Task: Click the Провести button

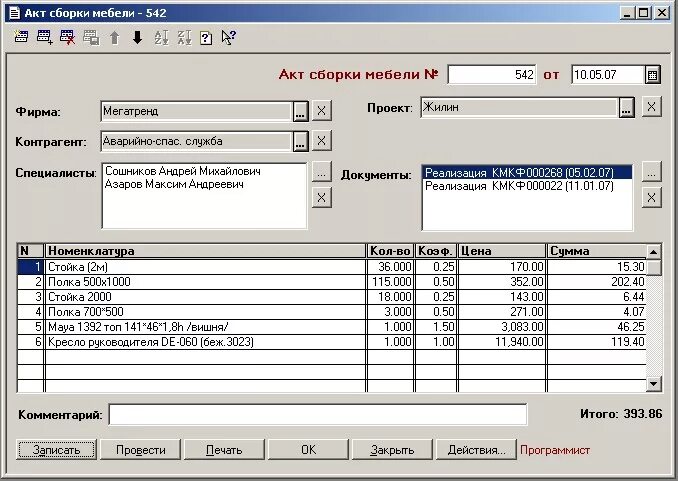Action: tap(141, 450)
